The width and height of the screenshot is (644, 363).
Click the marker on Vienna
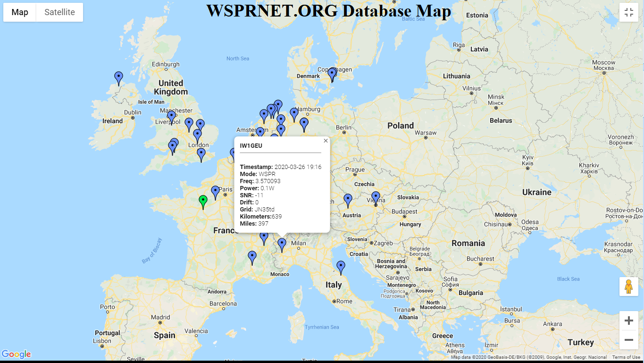[376, 198]
